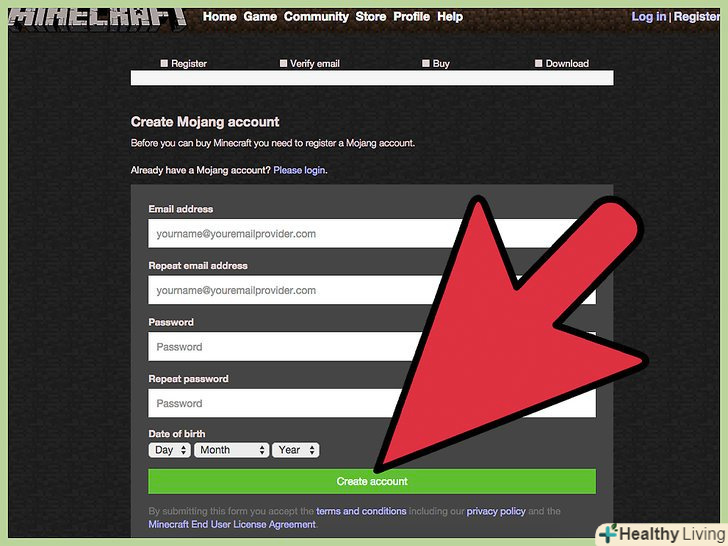Open the Month dropdown
Image resolution: width=728 pixels, height=546 pixels.
231,450
